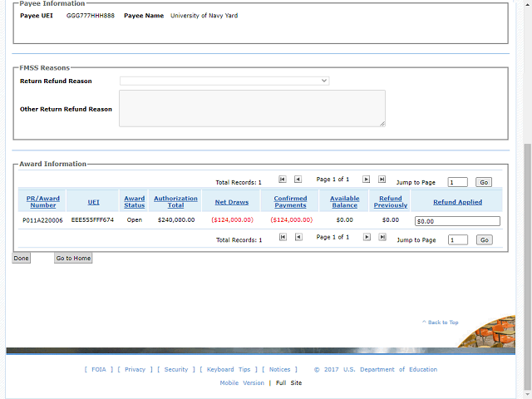Click next page icon in top pager
Screen dimensions: 532x399
coord(366,179)
